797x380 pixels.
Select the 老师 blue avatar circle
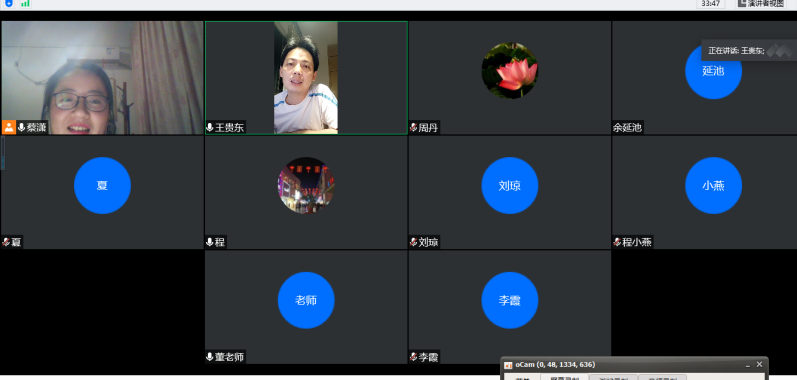[x=306, y=300]
